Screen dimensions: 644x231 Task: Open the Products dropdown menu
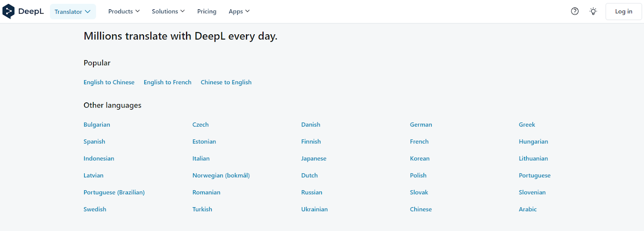(124, 11)
